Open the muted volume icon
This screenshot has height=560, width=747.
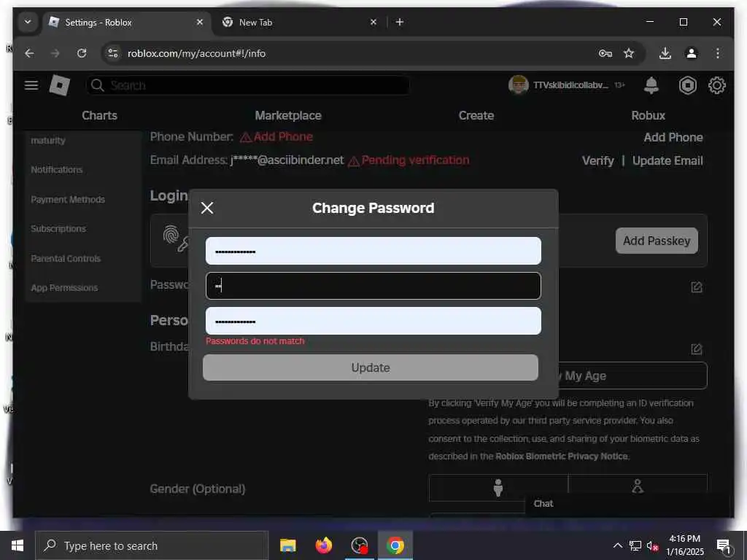click(652, 545)
